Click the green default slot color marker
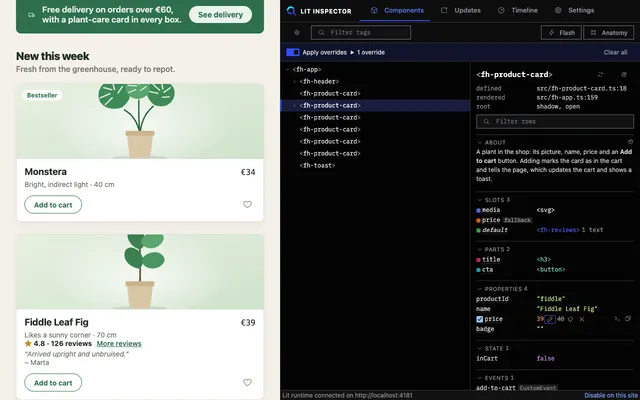The height and width of the screenshot is (400, 640). (478, 230)
